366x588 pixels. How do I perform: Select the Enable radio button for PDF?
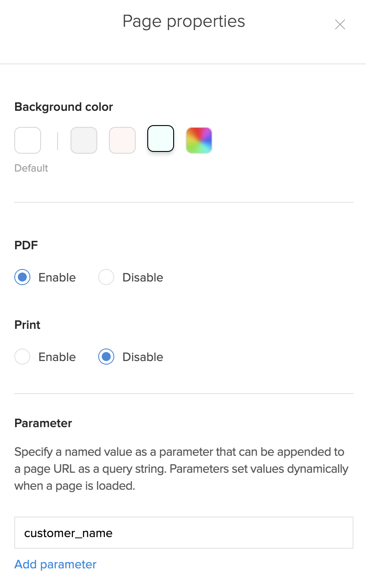[x=22, y=277]
